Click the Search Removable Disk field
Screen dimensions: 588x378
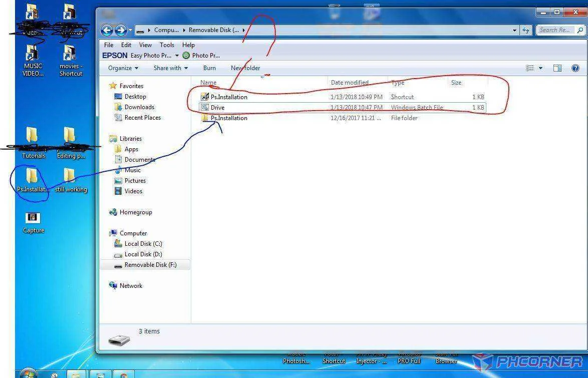coord(556,30)
